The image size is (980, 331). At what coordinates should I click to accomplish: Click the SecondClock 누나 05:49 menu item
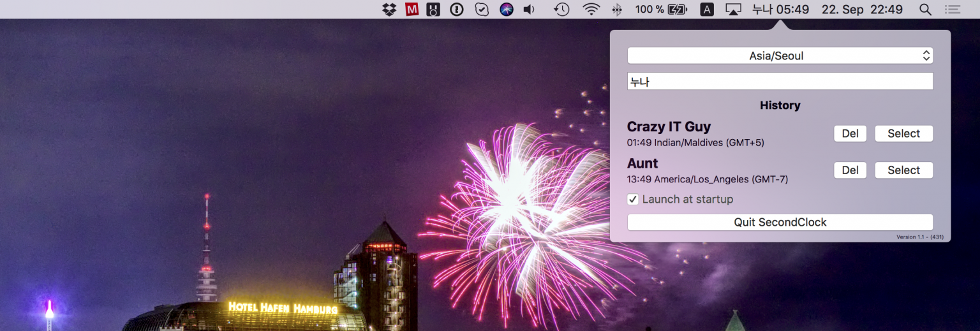click(x=780, y=10)
